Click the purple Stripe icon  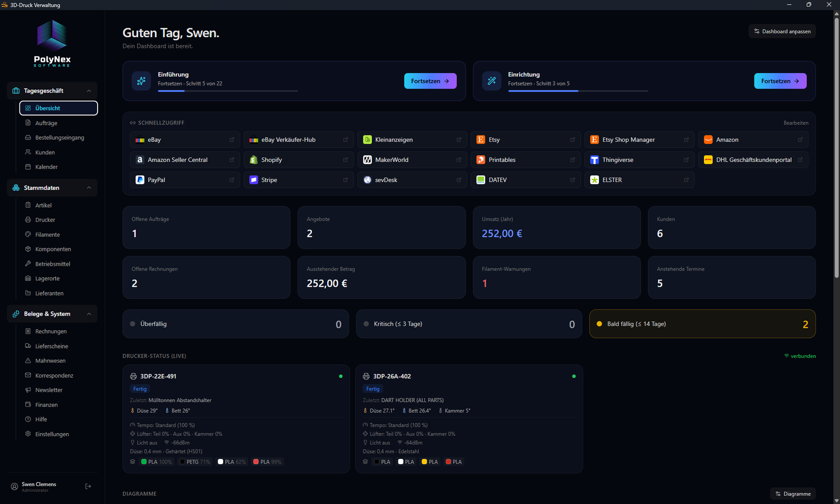click(254, 180)
